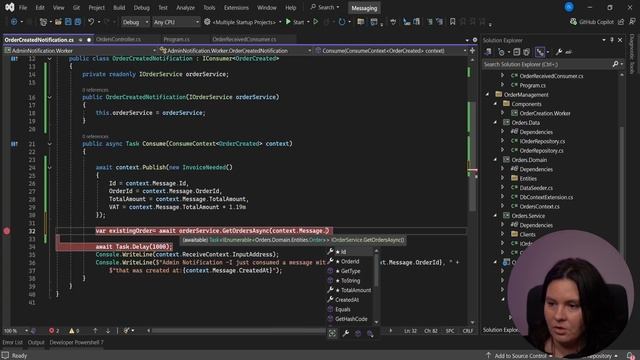
Task: Collapse the Publish block at line 24
Action: pyautogui.click(x=49, y=167)
